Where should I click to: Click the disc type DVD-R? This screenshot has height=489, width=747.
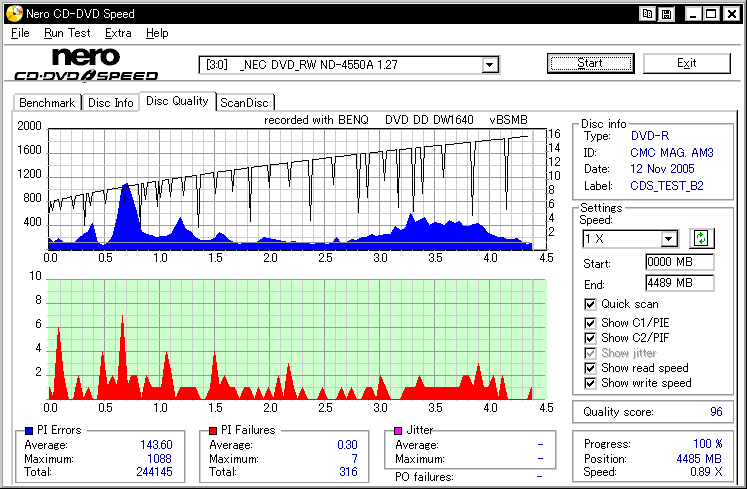click(650, 136)
